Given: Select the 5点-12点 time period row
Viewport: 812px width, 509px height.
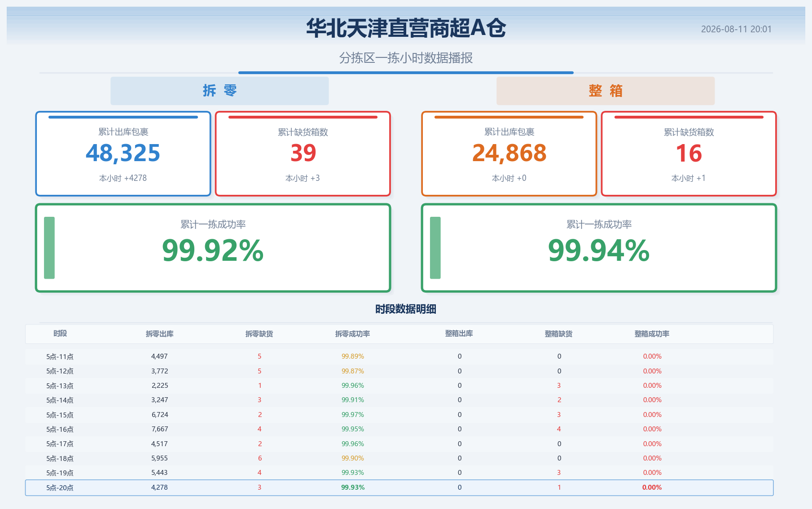Looking at the screenshot, I should [x=399, y=371].
